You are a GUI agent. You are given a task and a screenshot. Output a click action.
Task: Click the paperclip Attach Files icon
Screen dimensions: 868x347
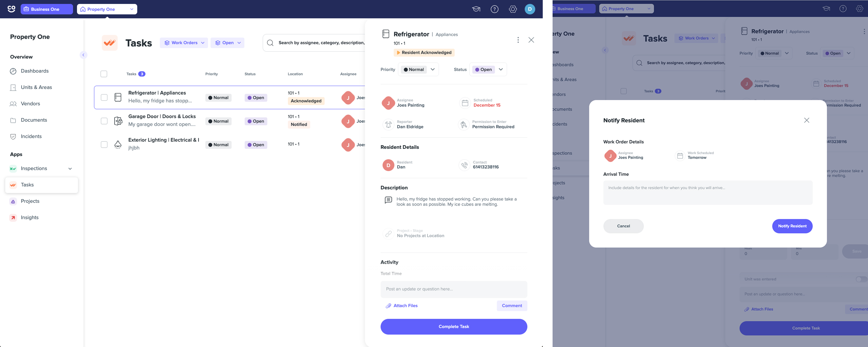click(388, 305)
